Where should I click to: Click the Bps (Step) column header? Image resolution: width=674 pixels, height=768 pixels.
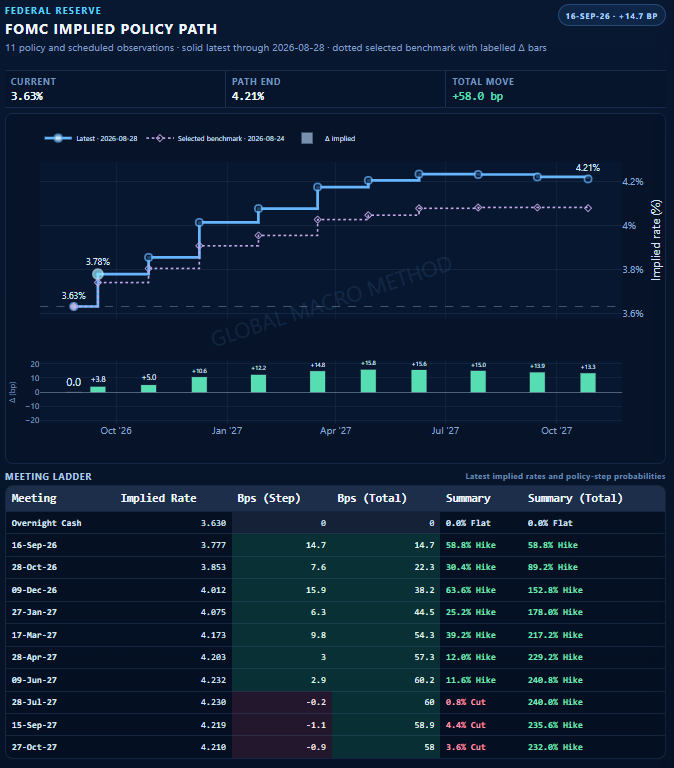tap(268, 498)
